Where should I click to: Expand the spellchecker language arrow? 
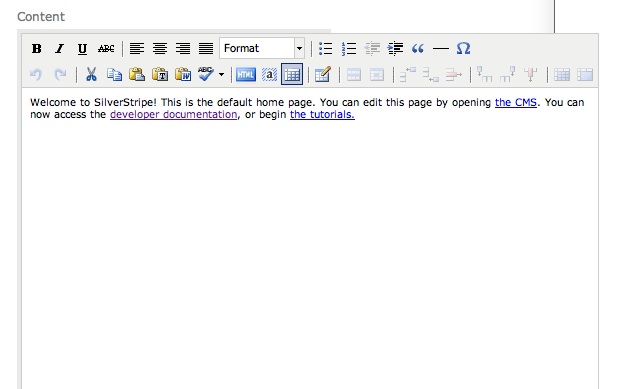(x=221, y=74)
